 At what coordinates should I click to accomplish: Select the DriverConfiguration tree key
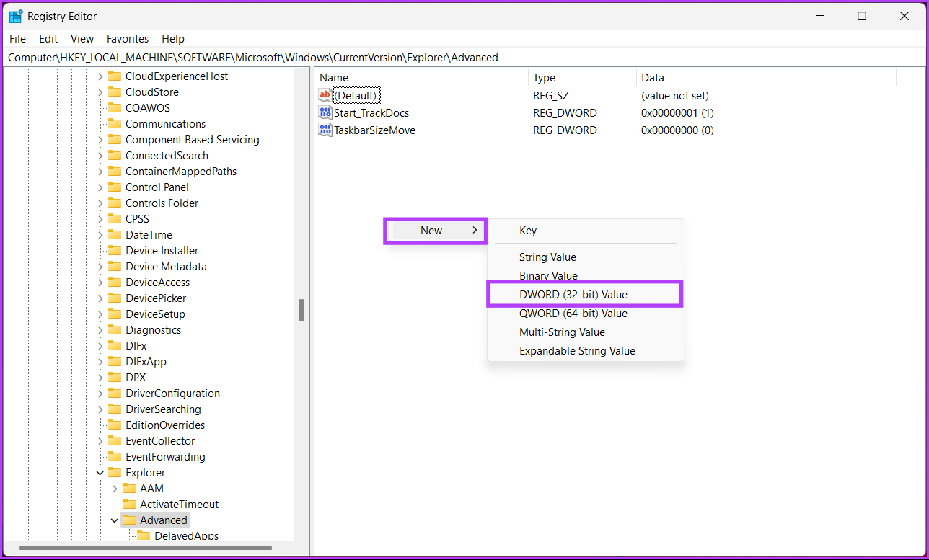pyautogui.click(x=172, y=394)
